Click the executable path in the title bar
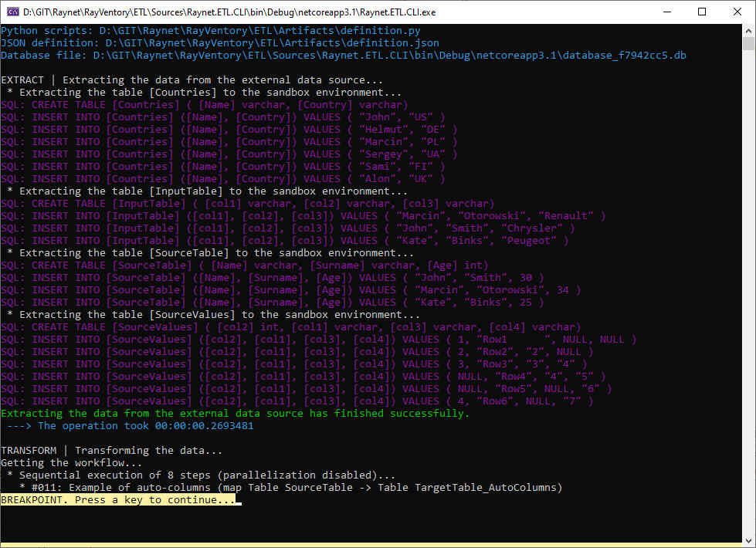This screenshot has width=756, height=548. [x=232, y=11]
